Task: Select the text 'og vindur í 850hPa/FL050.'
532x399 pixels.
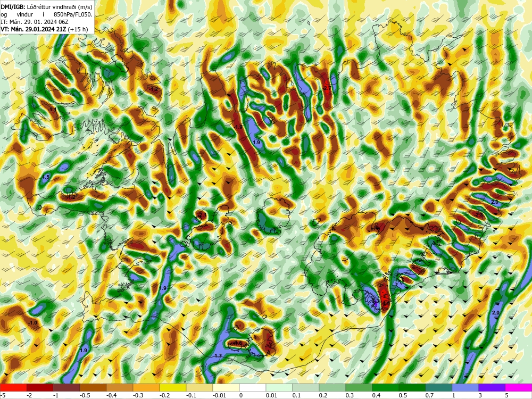Action: [46, 14]
